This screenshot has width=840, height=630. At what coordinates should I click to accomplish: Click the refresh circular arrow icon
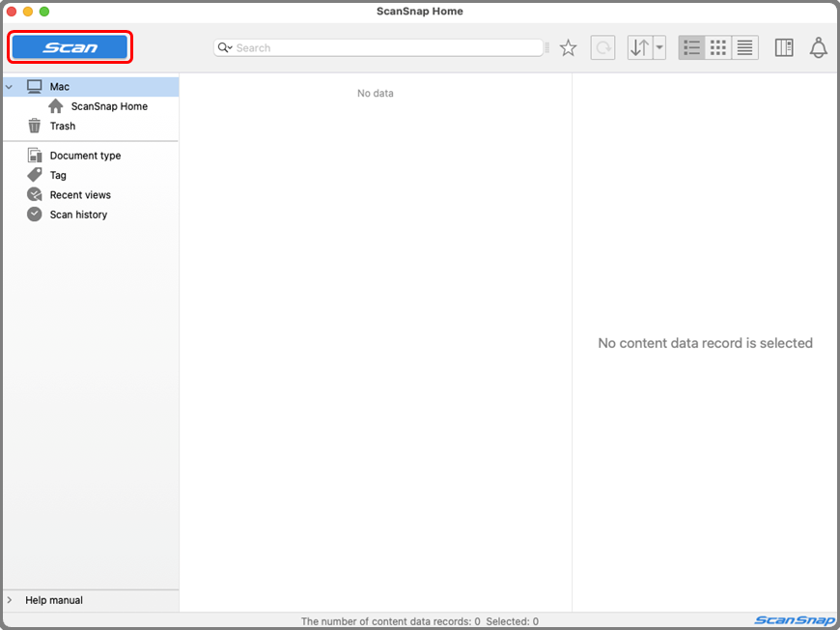click(602, 47)
